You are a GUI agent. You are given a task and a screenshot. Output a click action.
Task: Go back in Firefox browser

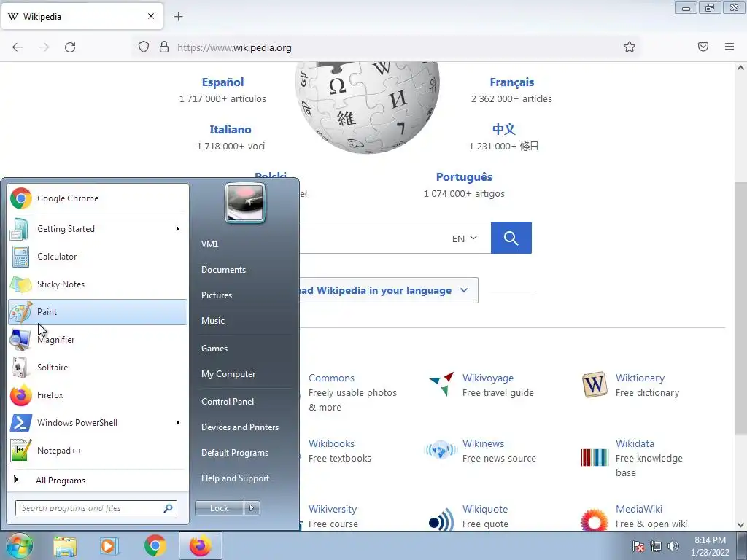(x=18, y=47)
